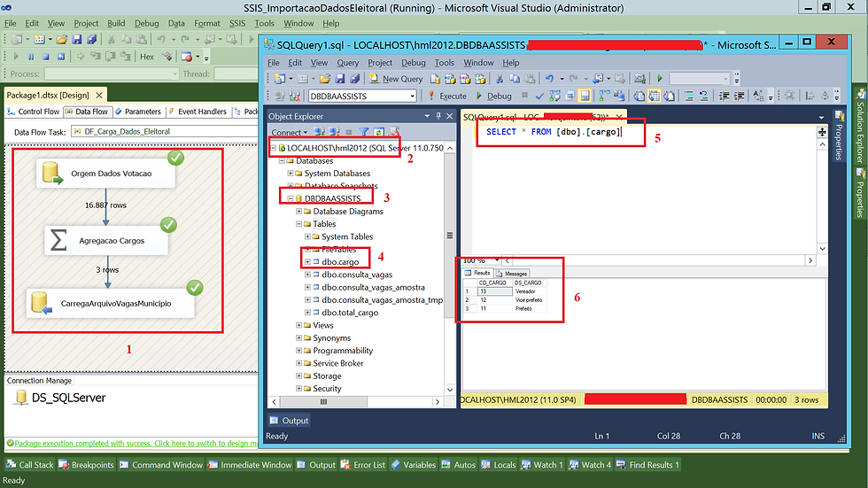The width and height of the screenshot is (868, 488).
Task: Collapse Databases folder node
Action: tap(282, 161)
